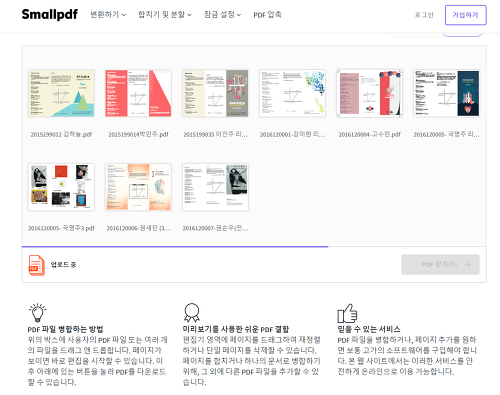Click the 업로드 중 status text

coord(63,265)
